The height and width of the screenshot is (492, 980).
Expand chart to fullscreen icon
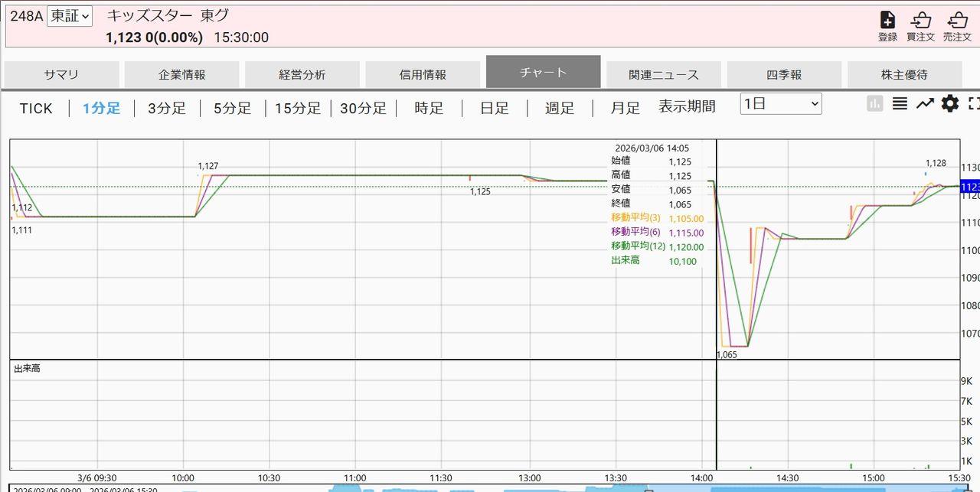click(x=974, y=103)
